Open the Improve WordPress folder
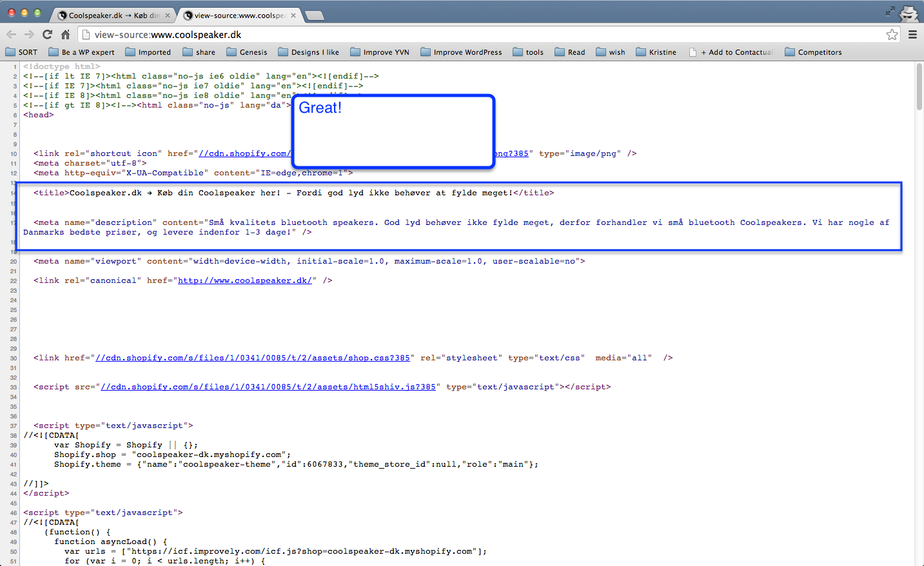This screenshot has height=566, width=924. click(x=462, y=52)
